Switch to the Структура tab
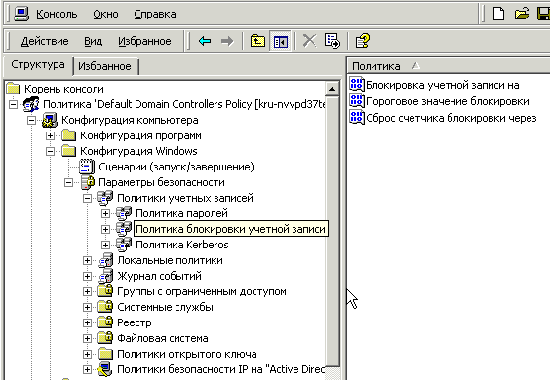Screen dimensions: 550x380 point(38,65)
